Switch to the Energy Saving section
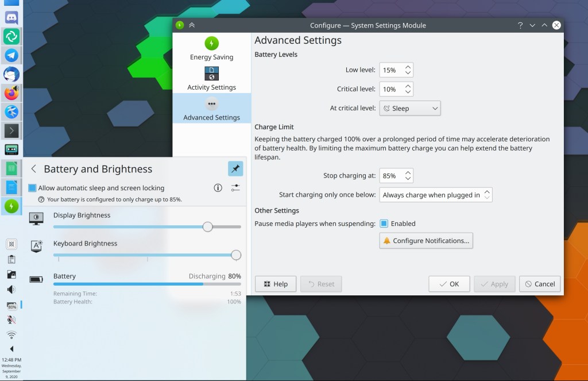Viewport: 588px width, 381px height. pyautogui.click(x=211, y=48)
